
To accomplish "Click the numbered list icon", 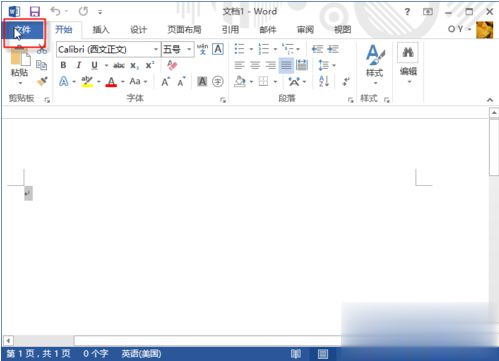I will click(x=264, y=49).
